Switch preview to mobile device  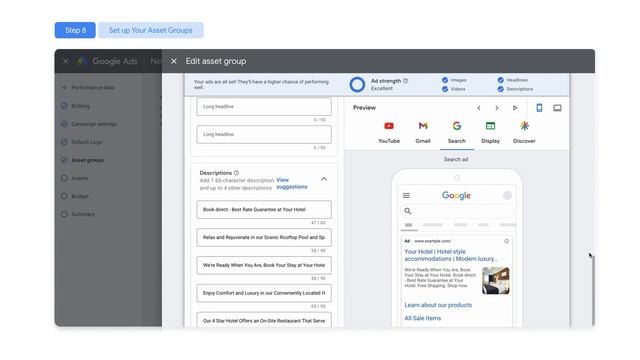point(539,108)
